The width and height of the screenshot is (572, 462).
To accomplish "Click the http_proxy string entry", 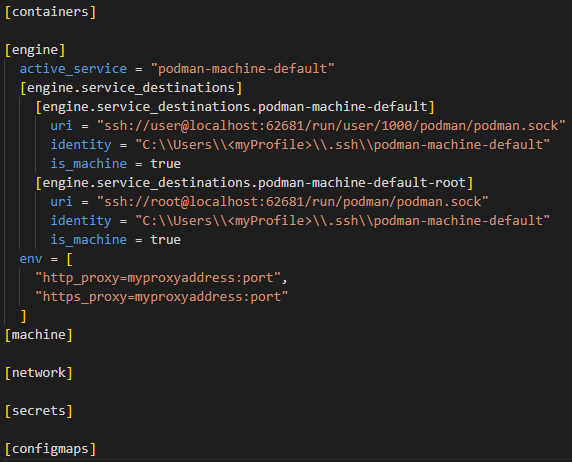I will (158, 278).
